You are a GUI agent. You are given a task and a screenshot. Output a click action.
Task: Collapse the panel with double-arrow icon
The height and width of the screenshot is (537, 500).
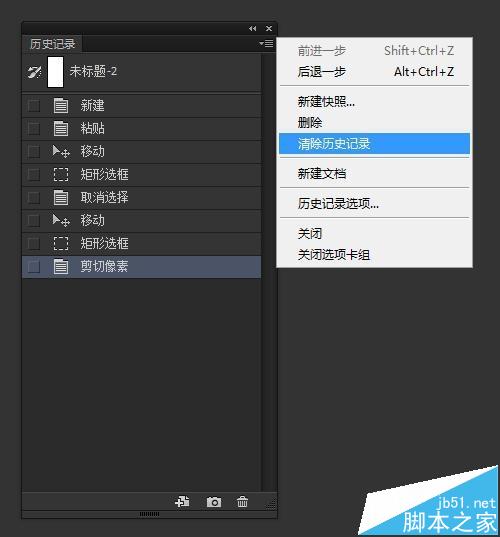coord(252,29)
